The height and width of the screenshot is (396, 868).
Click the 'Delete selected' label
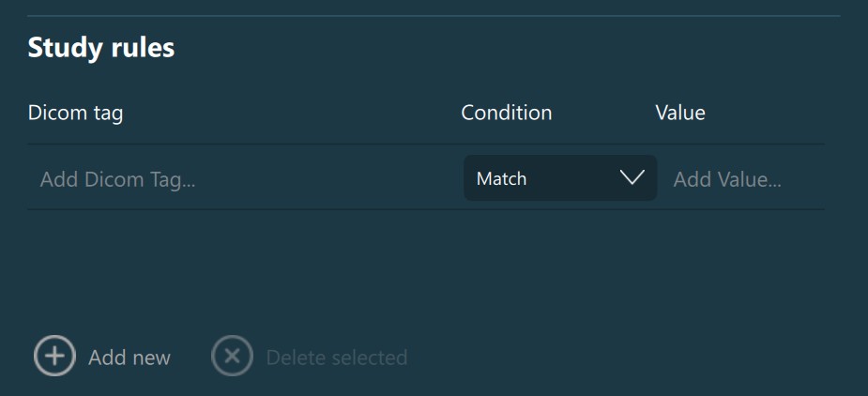click(x=337, y=358)
